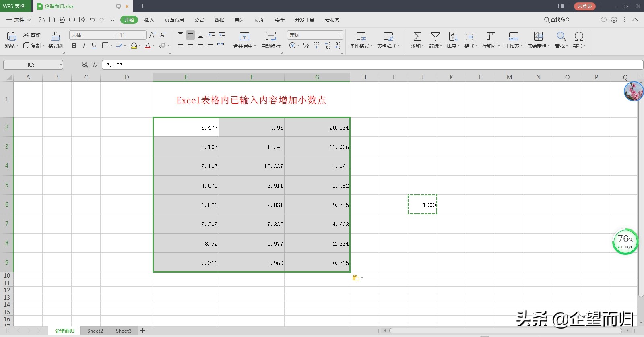Click Find Command (查找命令) search

557,19
